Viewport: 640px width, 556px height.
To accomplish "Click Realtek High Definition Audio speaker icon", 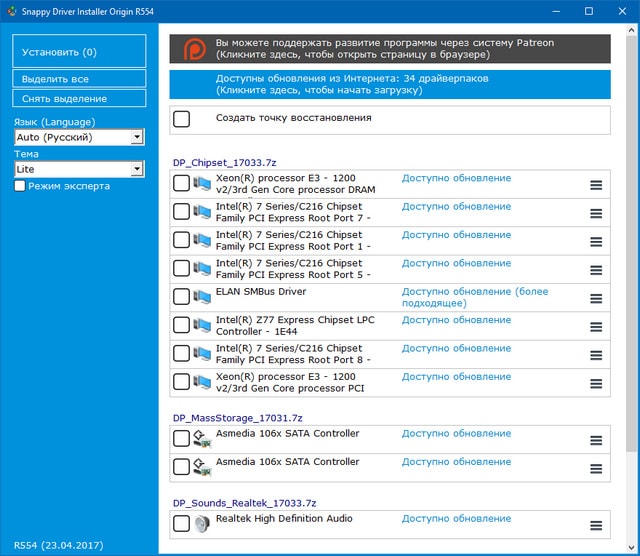I will pyautogui.click(x=202, y=524).
